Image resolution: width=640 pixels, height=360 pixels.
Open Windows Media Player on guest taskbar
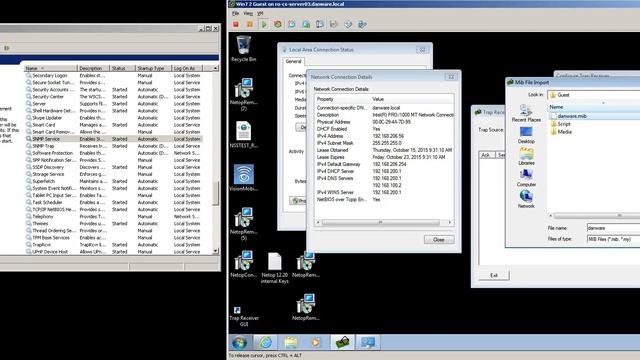(316, 342)
